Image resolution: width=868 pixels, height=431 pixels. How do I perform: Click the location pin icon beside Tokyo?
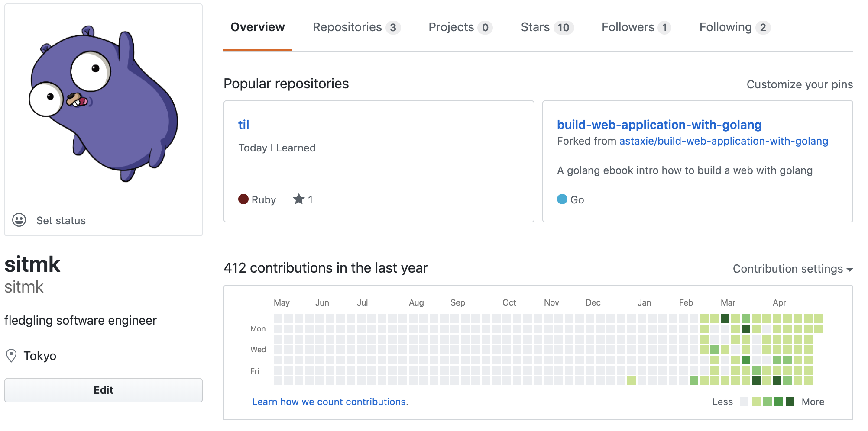point(11,356)
